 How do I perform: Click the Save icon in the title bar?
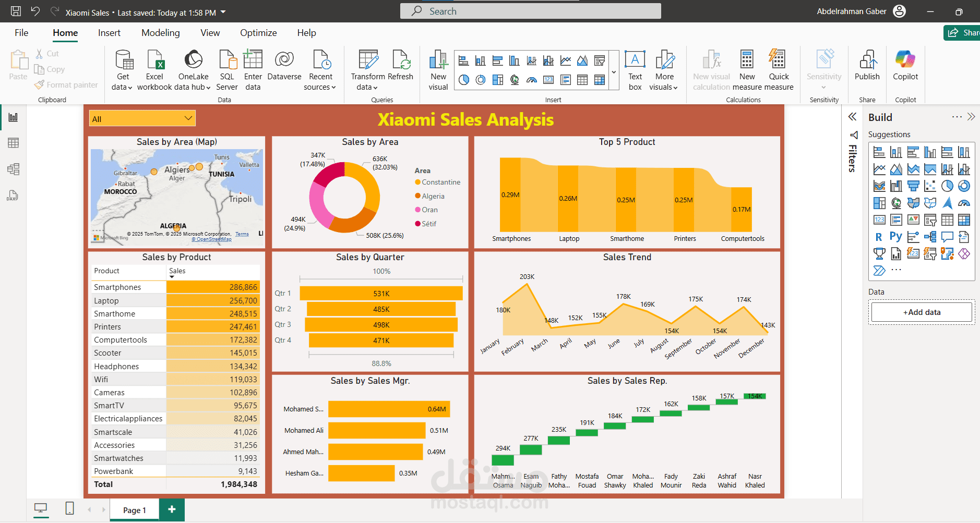coord(16,11)
